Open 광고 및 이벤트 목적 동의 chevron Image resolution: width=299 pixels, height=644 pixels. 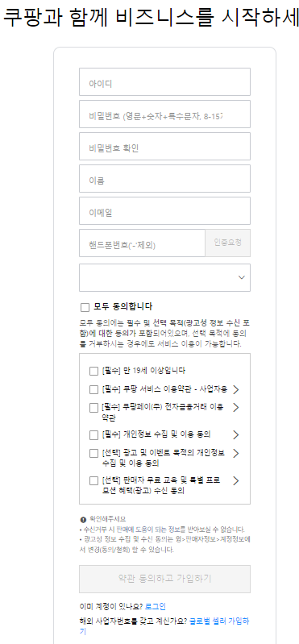click(x=236, y=453)
